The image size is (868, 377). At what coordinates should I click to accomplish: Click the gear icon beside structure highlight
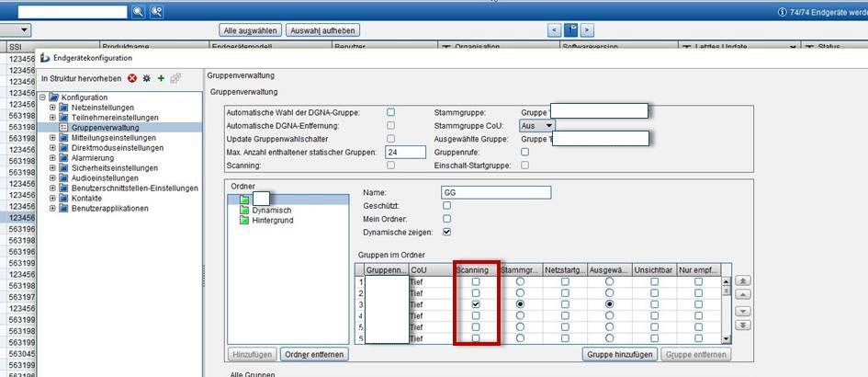point(146,78)
